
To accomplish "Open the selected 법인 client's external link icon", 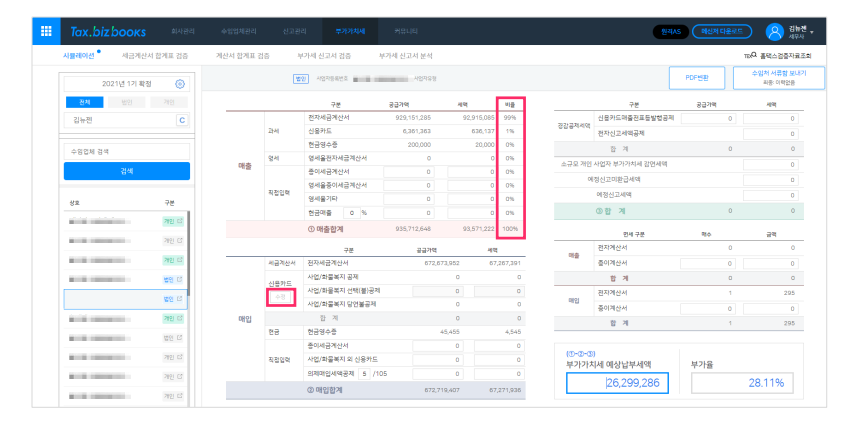I will click(x=180, y=298).
